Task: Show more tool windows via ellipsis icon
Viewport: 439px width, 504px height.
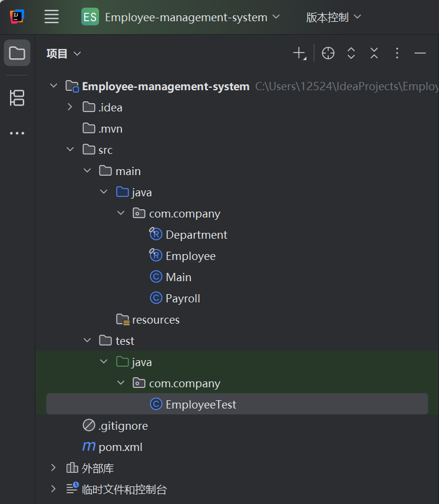Action: [x=17, y=133]
